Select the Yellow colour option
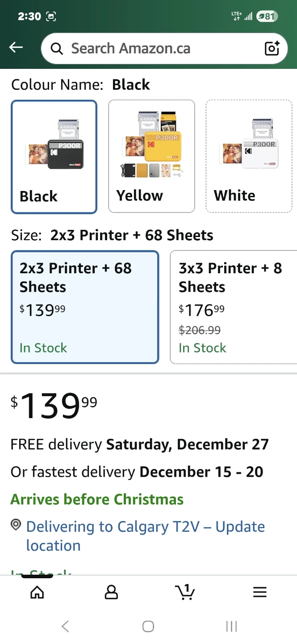Screen dimensions: 297x644 point(151,156)
